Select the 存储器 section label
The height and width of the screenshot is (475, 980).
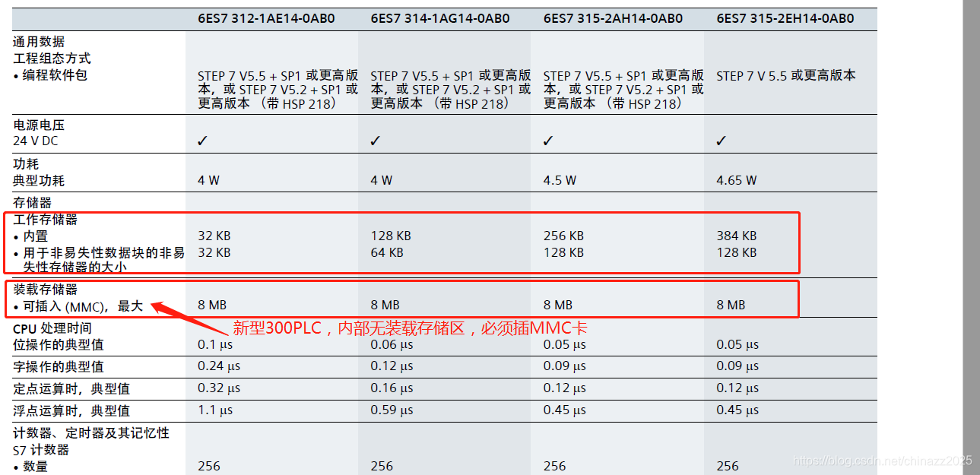33,203
